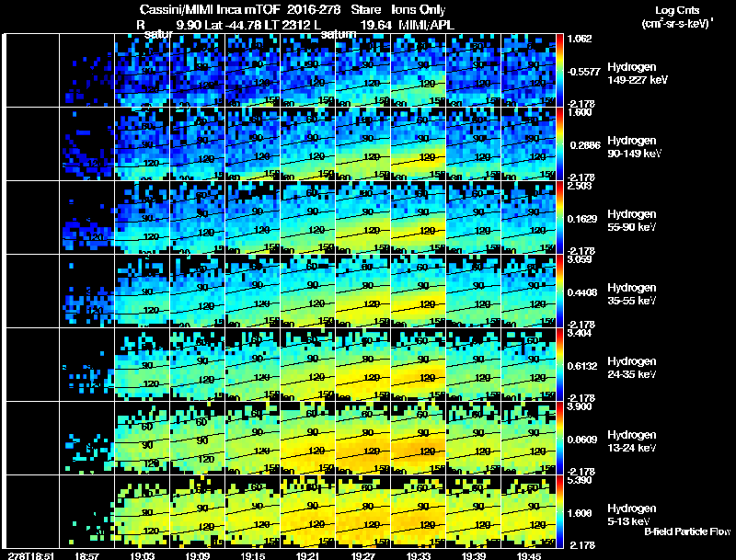Viewport: 736px width, 560px height.
Task: Click color scale maximum value 2.503
Action: 580,186
